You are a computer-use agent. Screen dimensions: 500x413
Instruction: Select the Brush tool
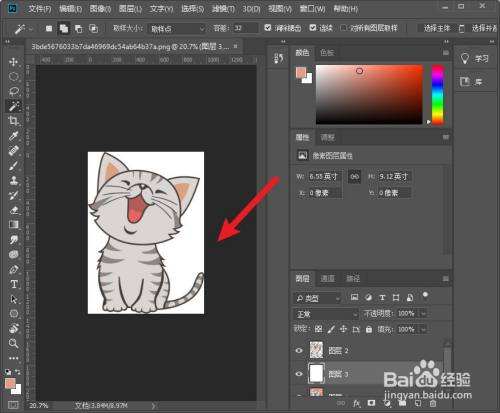13,166
